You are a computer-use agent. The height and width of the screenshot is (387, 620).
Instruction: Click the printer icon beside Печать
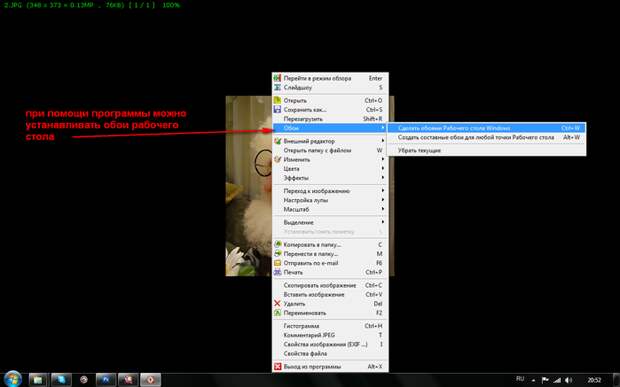pos(278,272)
